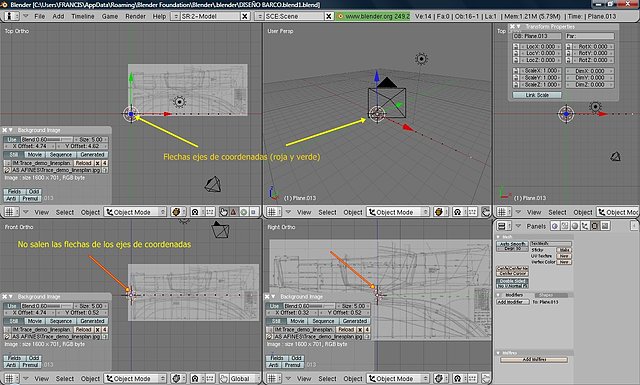
Task: Switch to Shading sphere icon in Panels header
Action: pos(575,226)
